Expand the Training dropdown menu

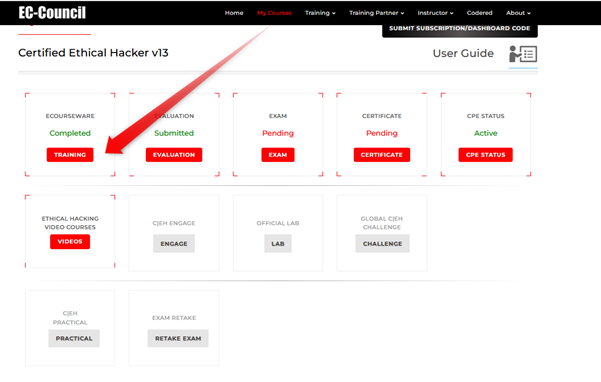[x=320, y=13]
